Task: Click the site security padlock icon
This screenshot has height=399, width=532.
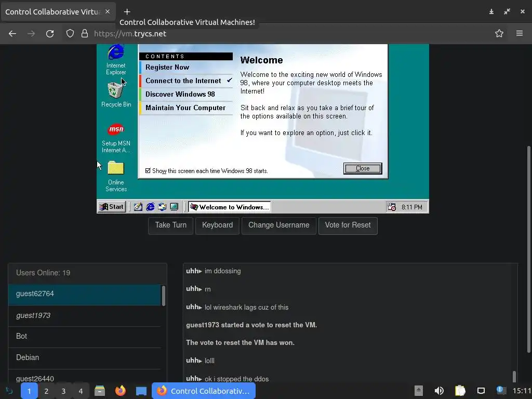Action: click(x=85, y=34)
